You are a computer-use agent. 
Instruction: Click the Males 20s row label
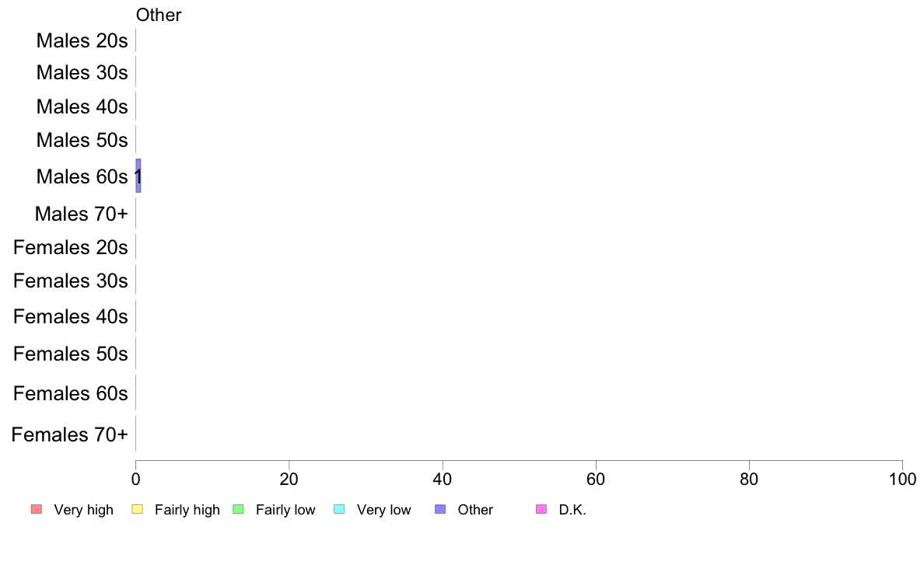(82, 40)
